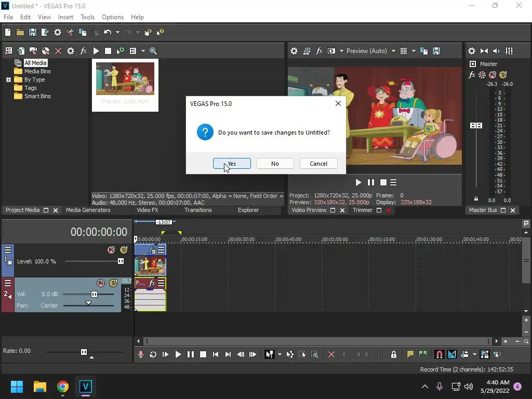Open Master Bus audio properties gear

[x=472, y=51]
